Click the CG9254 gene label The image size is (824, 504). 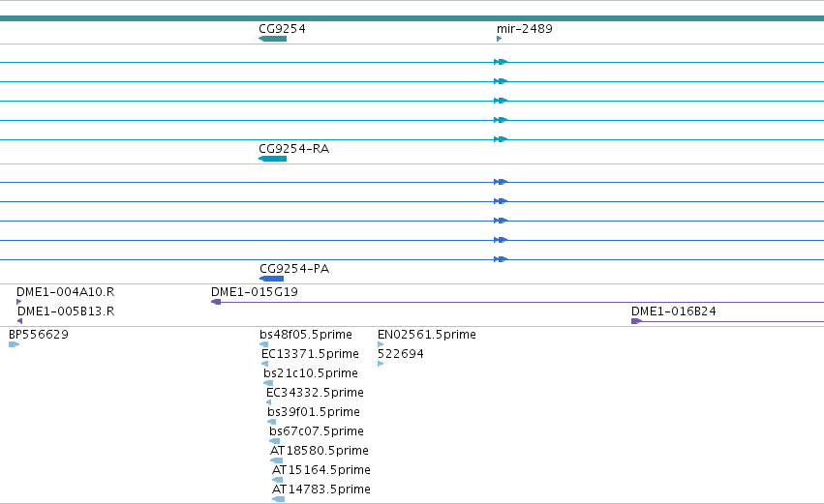pyautogui.click(x=282, y=28)
